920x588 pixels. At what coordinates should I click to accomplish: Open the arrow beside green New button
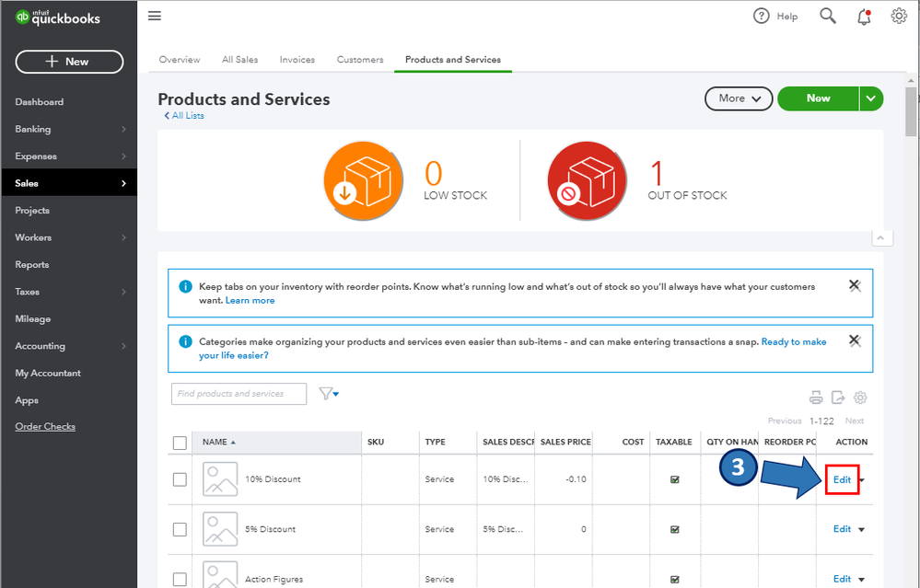(x=871, y=98)
